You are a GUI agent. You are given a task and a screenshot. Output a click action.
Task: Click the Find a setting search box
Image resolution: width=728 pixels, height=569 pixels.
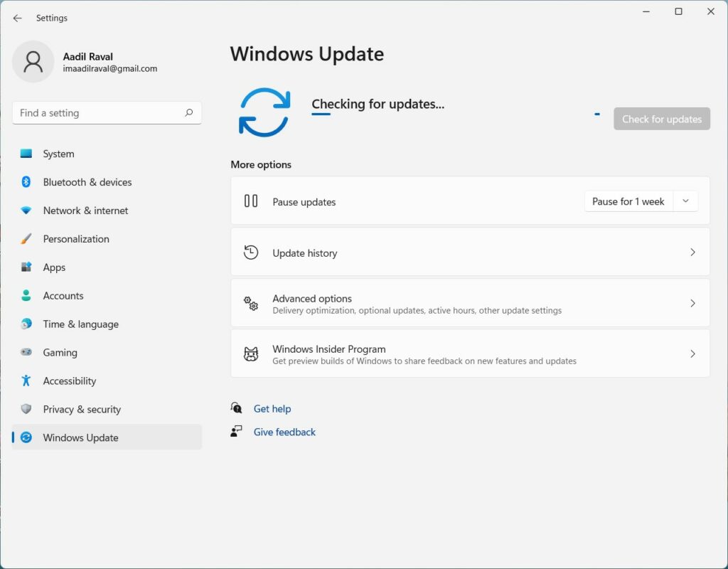107,112
